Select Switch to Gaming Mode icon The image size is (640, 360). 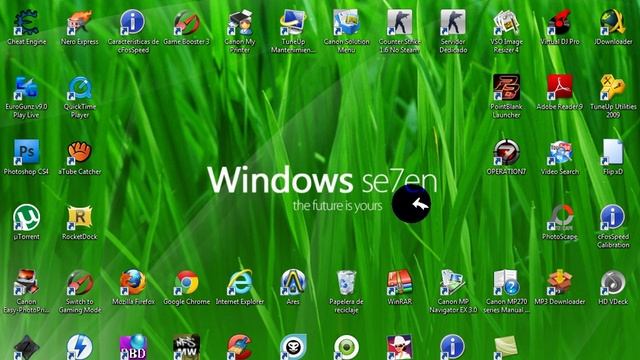[80, 282]
